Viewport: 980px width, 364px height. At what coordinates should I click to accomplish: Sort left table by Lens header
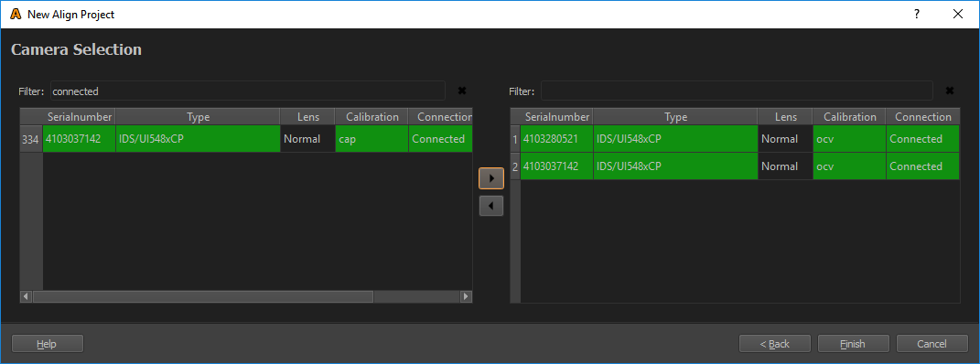[307, 117]
